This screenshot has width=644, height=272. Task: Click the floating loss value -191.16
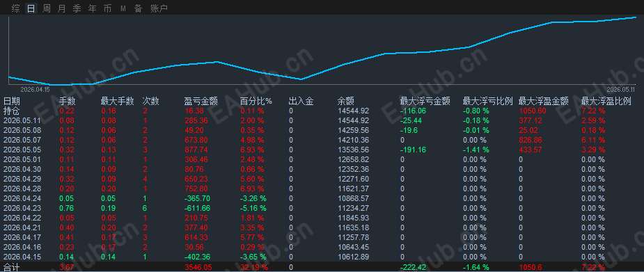coord(414,150)
